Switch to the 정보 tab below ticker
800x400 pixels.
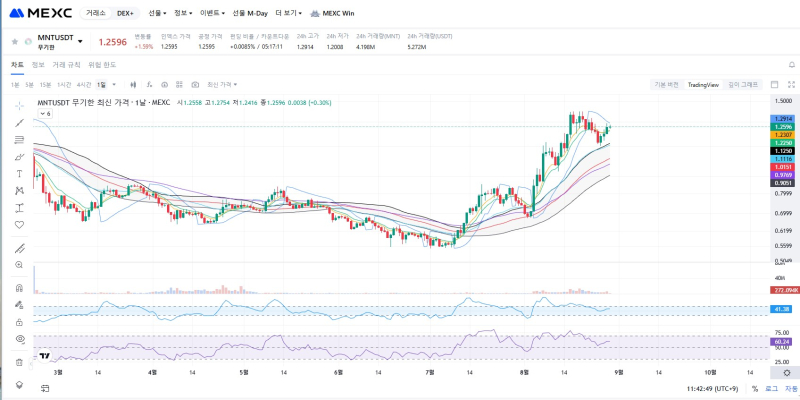(x=38, y=65)
